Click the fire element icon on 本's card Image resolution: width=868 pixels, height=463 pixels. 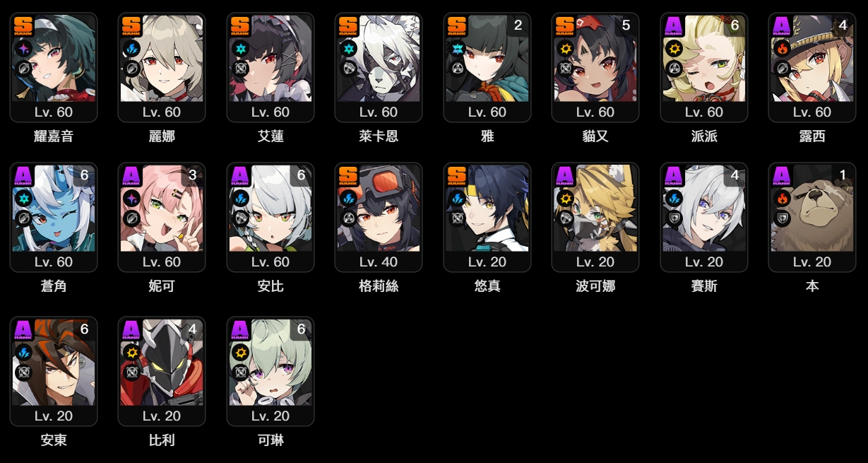781,199
